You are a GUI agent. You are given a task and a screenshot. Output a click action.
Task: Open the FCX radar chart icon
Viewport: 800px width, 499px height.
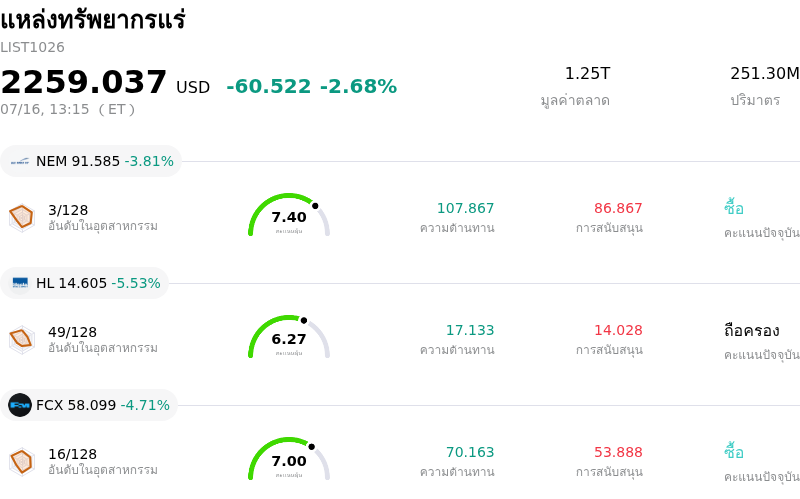(x=22, y=461)
